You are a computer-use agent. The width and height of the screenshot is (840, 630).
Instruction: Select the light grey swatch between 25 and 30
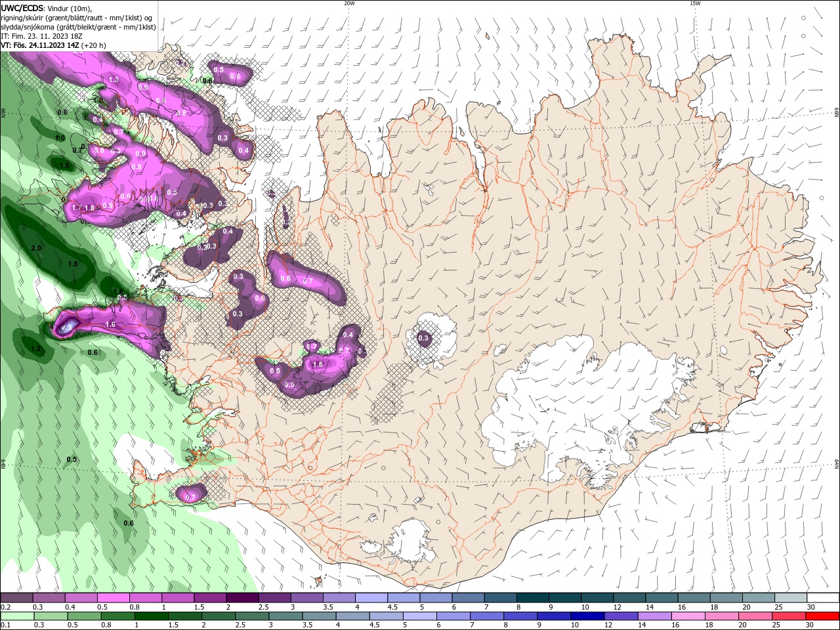tap(791, 598)
